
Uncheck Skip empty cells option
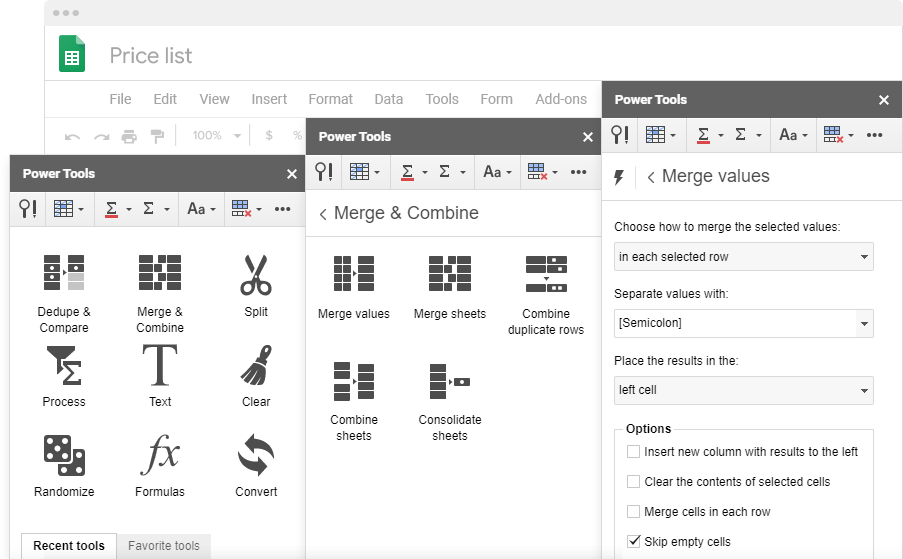(633, 541)
